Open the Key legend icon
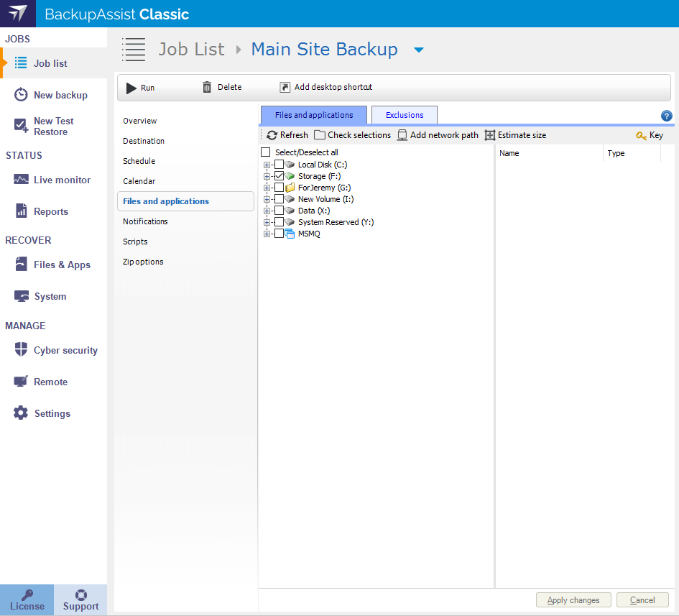 coord(642,135)
